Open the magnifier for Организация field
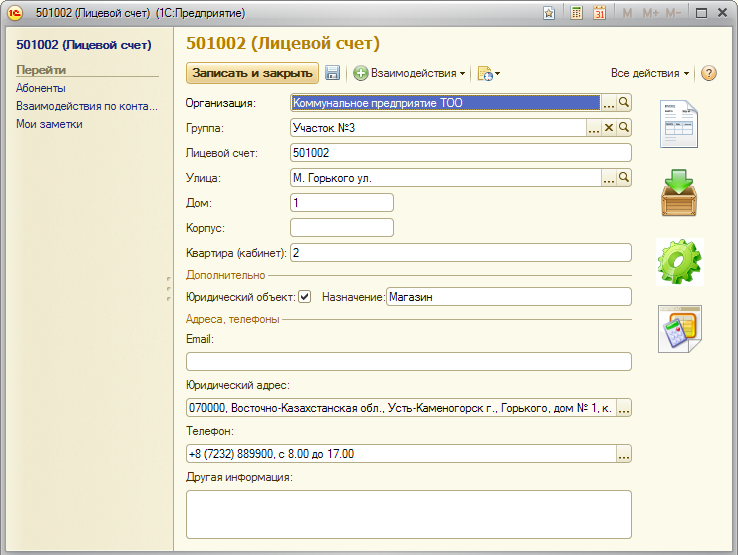 pyautogui.click(x=624, y=102)
